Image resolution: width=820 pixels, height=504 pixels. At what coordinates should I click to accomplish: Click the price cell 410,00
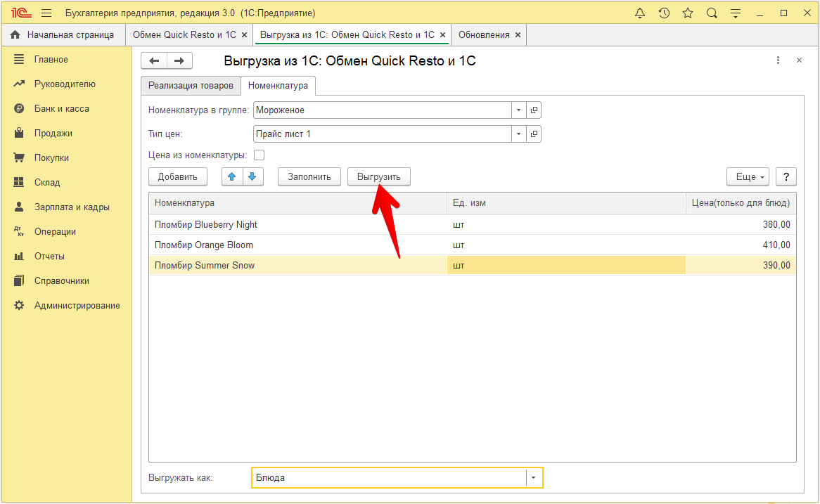point(741,245)
